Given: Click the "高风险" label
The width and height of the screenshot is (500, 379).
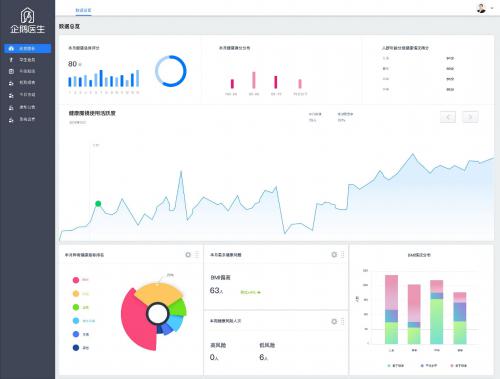Looking at the screenshot, I should click(x=218, y=345).
